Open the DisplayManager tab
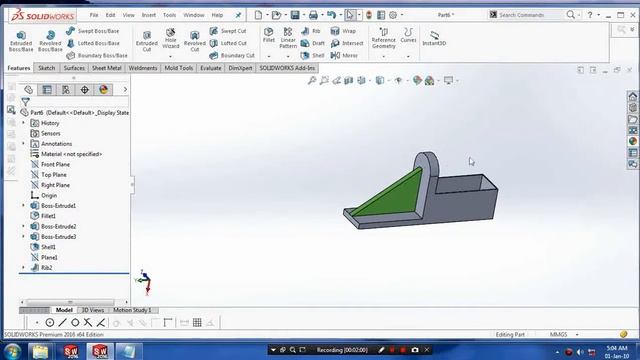 (x=103, y=89)
